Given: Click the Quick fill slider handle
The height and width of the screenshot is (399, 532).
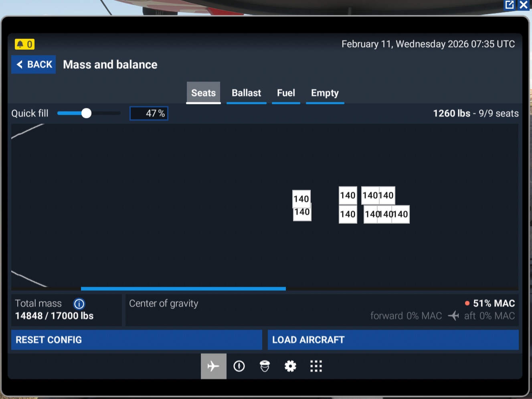Looking at the screenshot, I should coord(86,113).
